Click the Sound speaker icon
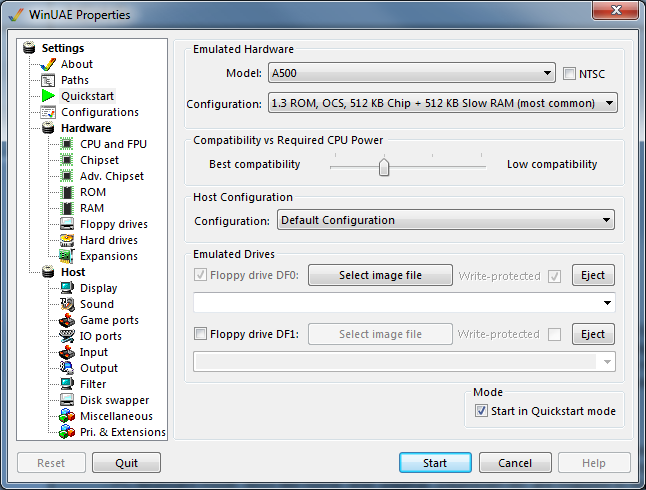 point(67,304)
